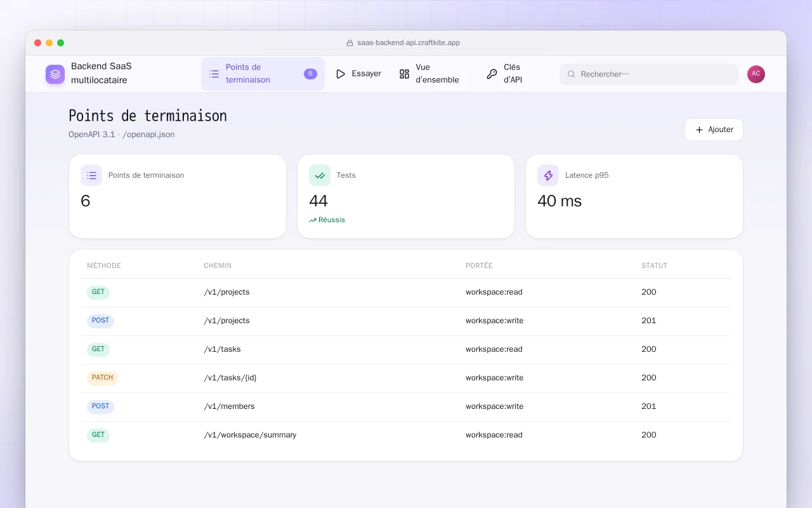The height and width of the screenshot is (508, 812).
Task: Switch to the Essayer tab
Action: 358,74
